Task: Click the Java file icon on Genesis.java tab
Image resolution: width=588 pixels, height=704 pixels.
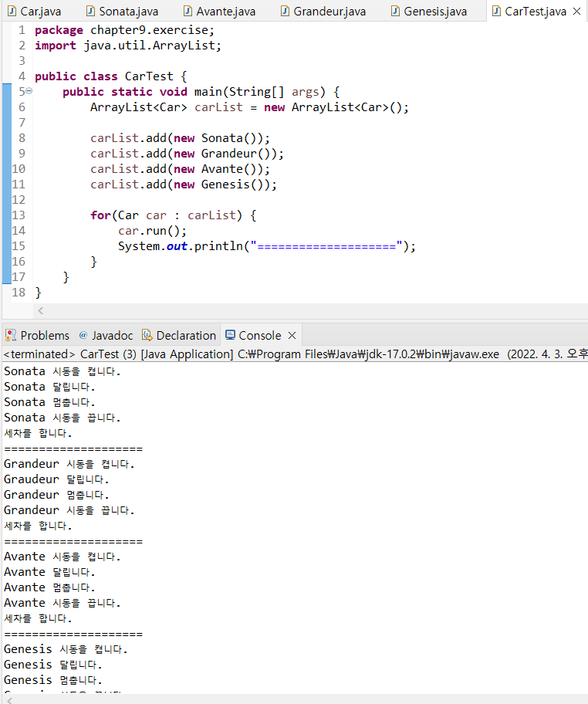Action: [396, 12]
